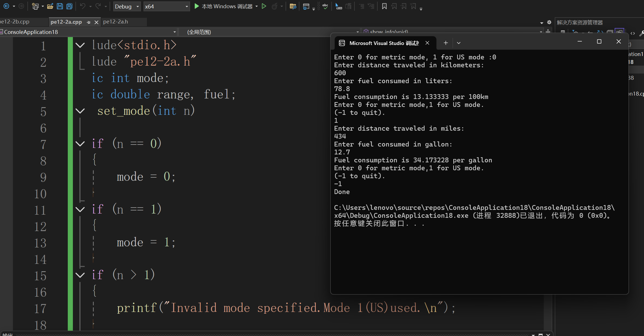Switch to the pe12-2a.h tab
The image size is (644, 336).
click(116, 22)
